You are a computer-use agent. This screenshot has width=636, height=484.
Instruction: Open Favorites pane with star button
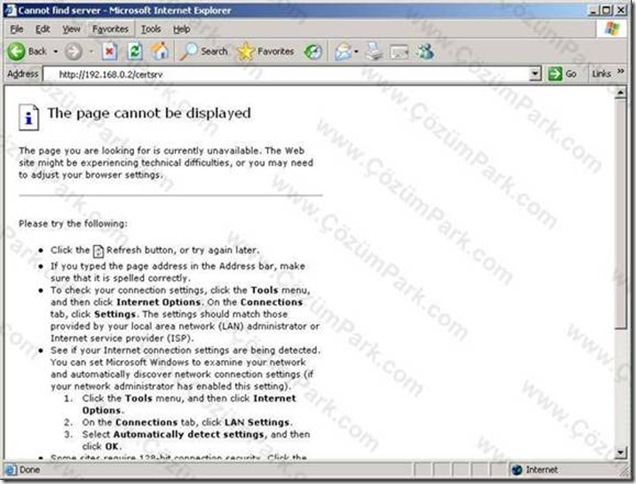(266, 52)
